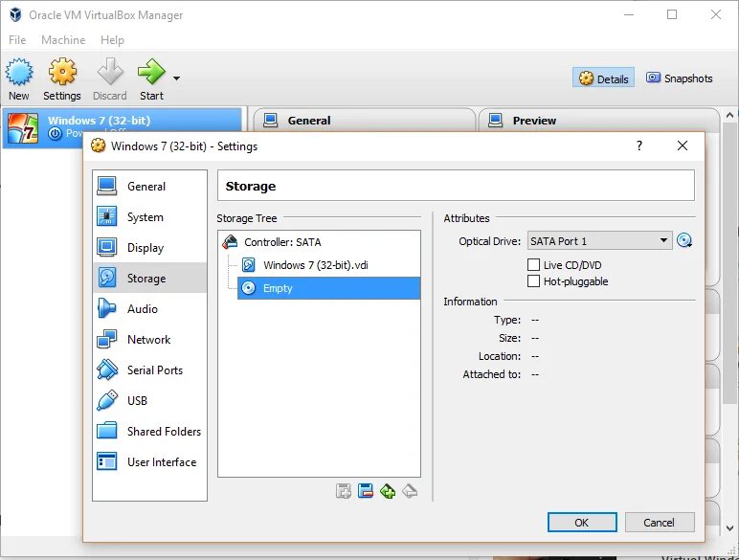This screenshot has height=560, width=739.
Task: Open the Machine menu
Action: (63, 40)
